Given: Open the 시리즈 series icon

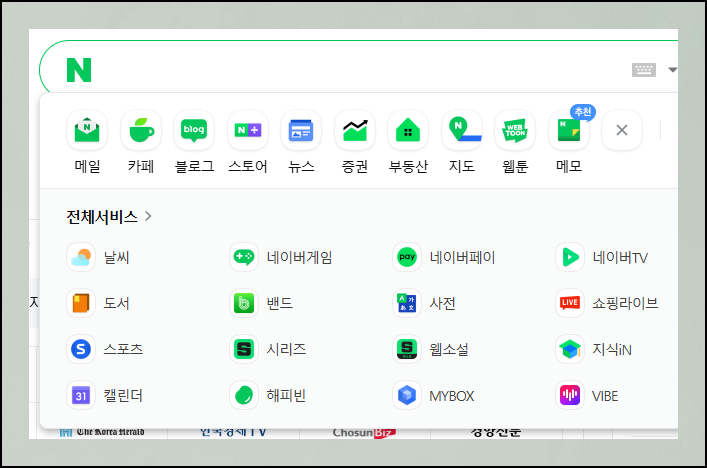Looking at the screenshot, I should click(244, 349).
